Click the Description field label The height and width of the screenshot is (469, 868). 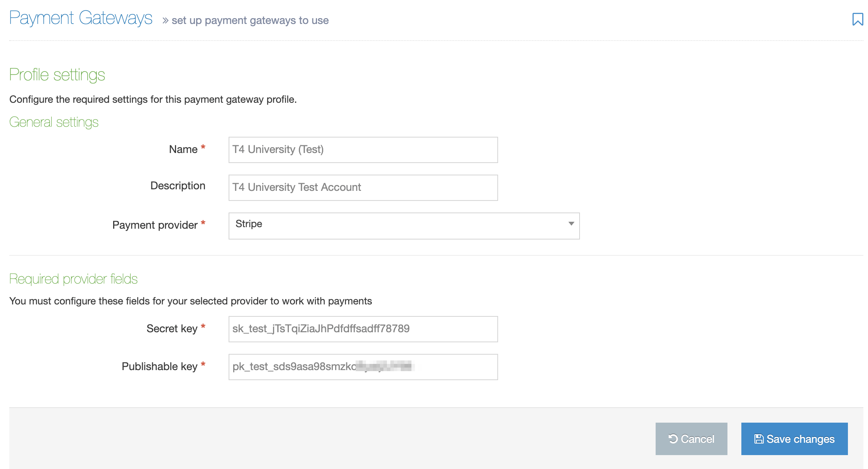click(x=178, y=186)
